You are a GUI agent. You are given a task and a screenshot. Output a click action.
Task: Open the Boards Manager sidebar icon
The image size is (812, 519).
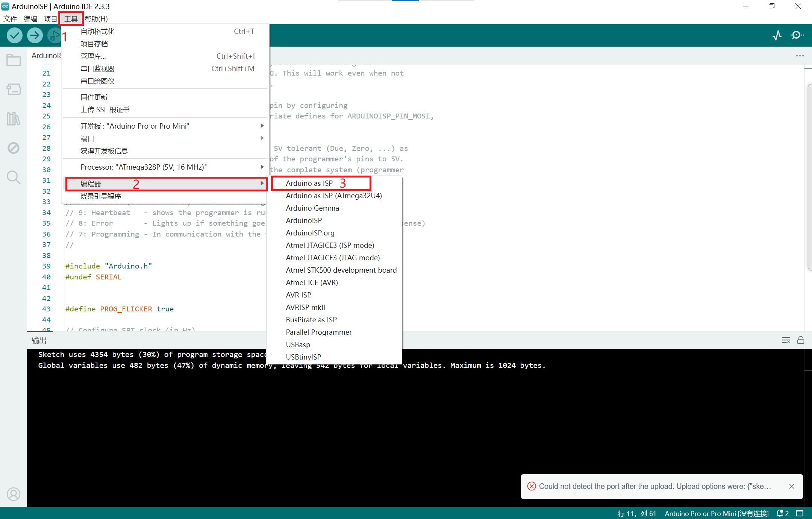[x=14, y=89]
